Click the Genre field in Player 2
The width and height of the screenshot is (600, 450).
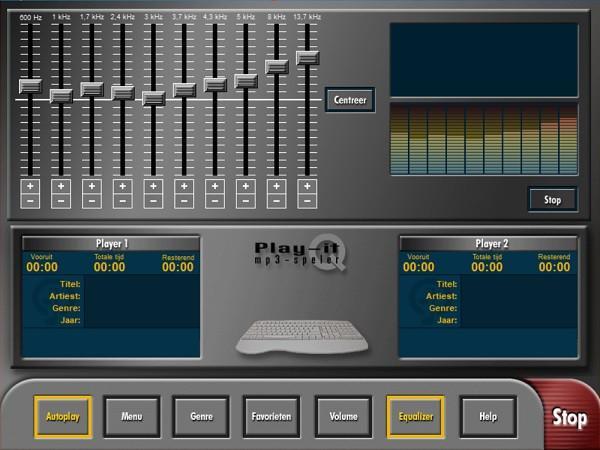coord(518,308)
